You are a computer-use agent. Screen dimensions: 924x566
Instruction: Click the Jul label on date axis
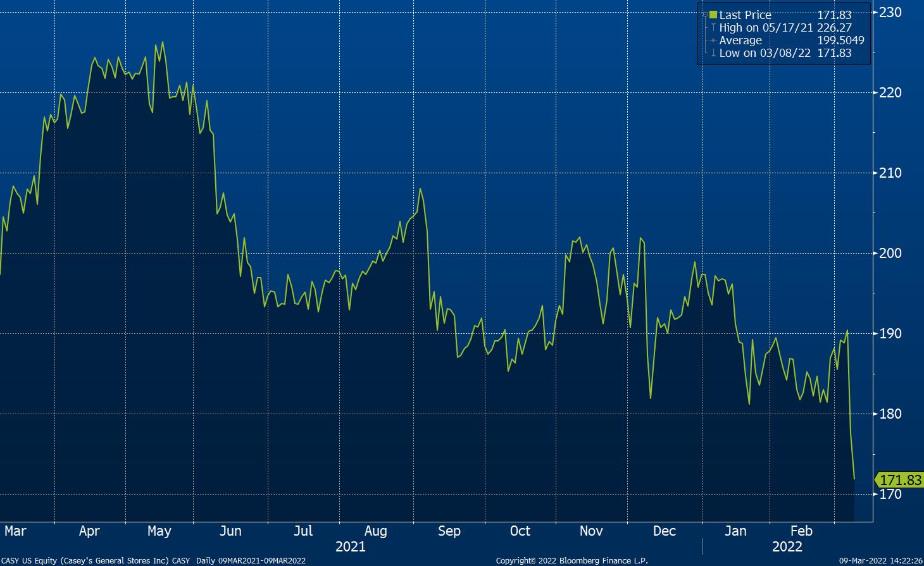click(x=304, y=531)
